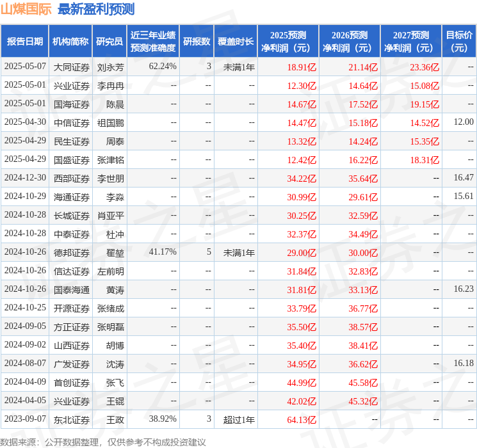Click the 德邦证券 institution cell
The image size is (477, 448).
(72, 253)
